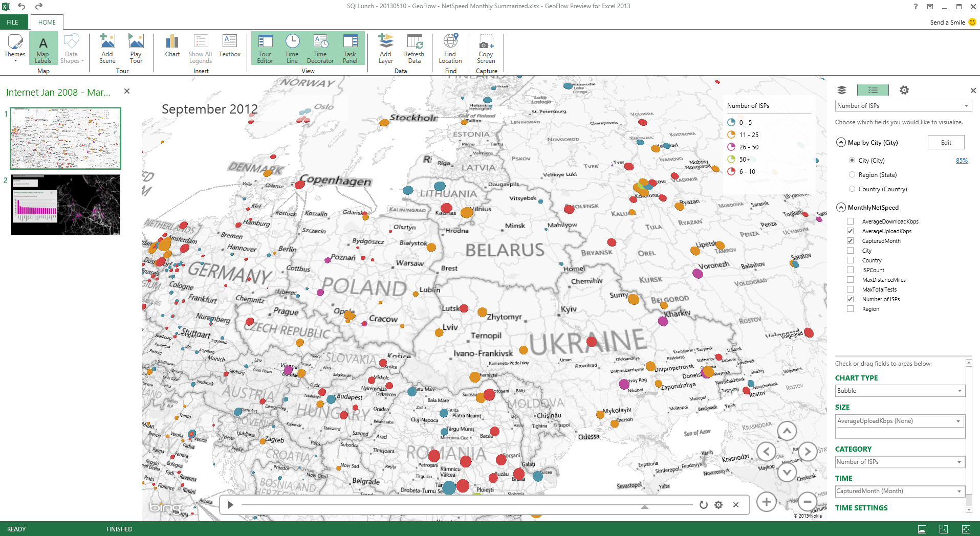Open the Size AverageUploadKbps dropdown
Viewport: 980px width, 536px height.
(900, 421)
